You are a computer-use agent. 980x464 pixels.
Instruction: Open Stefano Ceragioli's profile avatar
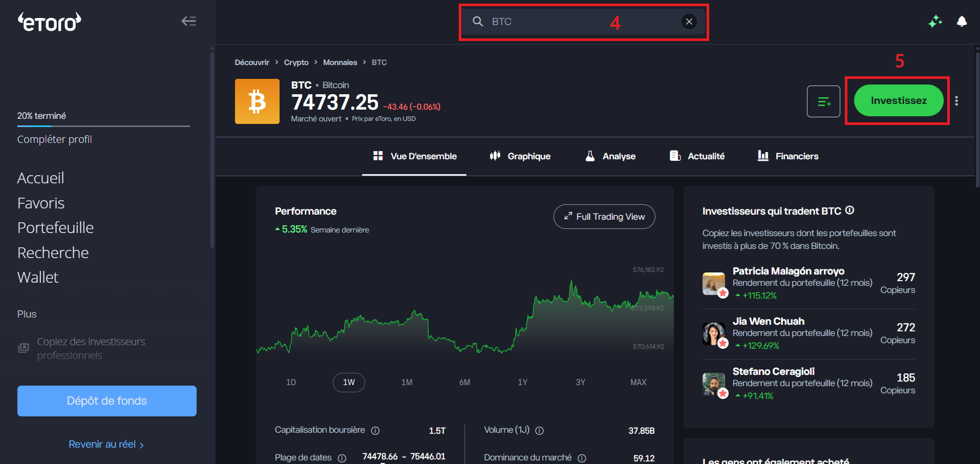coord(714,384)
